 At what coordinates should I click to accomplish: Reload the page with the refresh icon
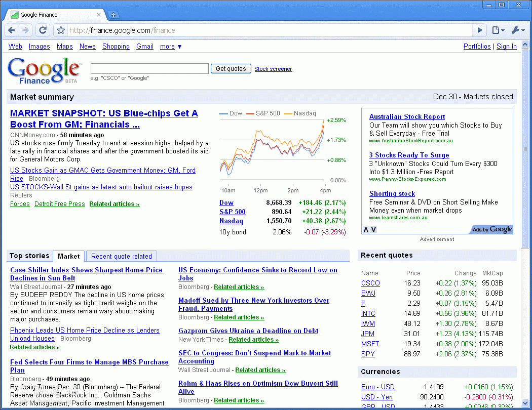pos(43,30)
